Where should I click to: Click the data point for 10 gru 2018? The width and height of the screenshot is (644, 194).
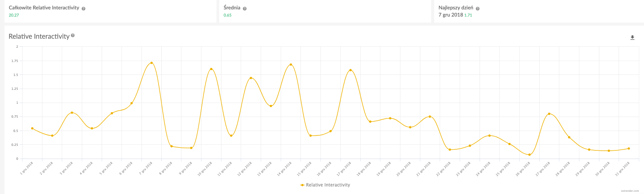click(211, 69)
